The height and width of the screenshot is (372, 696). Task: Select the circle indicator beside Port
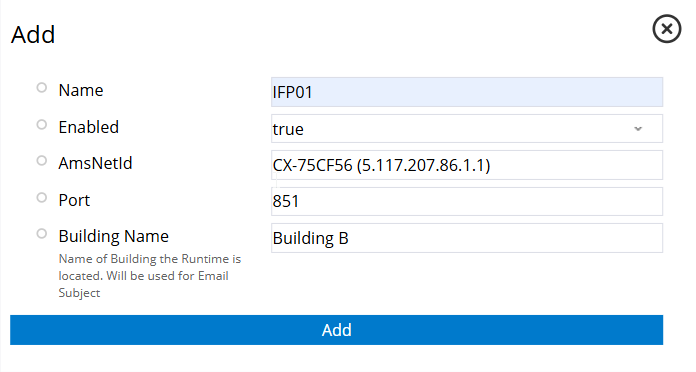[42, 197]
